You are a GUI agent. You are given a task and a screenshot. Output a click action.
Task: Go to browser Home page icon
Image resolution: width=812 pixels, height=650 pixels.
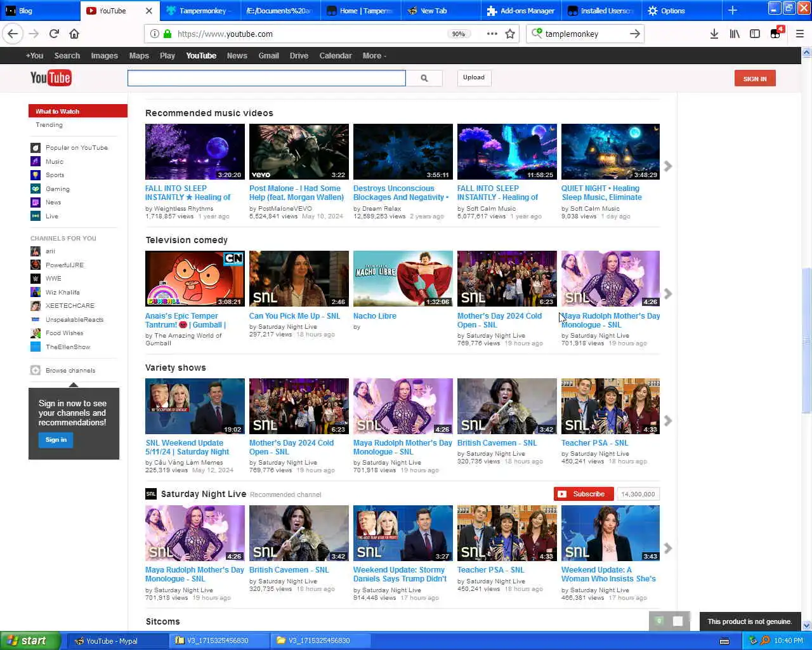coord(74,34)
